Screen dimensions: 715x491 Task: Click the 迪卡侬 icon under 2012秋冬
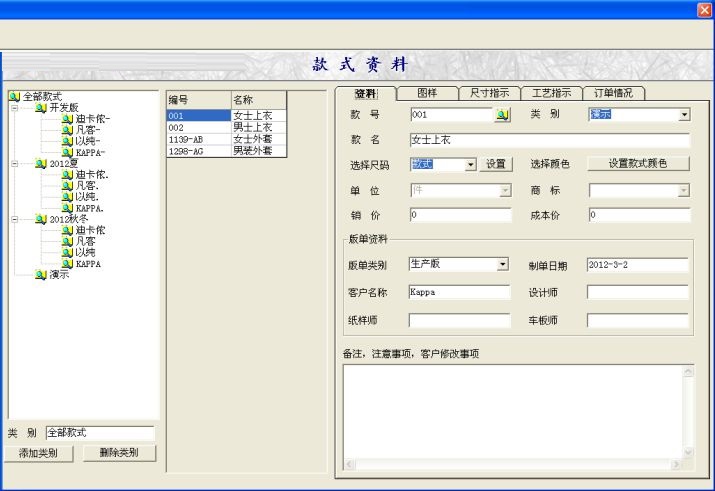click(67, 230)
